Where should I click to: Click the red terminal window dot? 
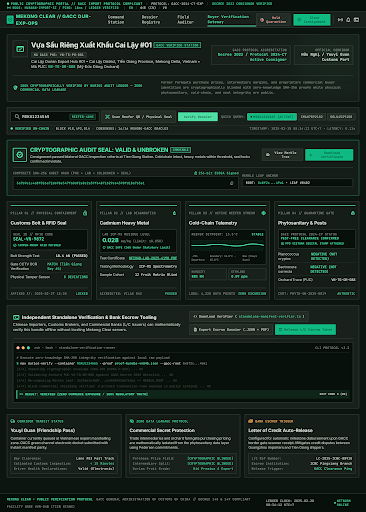[x=18, y=348]
